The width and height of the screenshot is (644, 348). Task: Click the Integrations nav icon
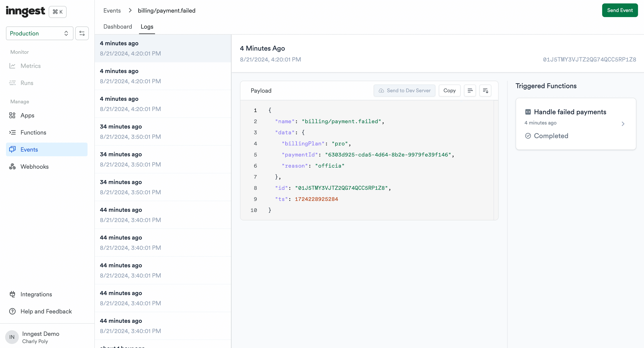12,294
